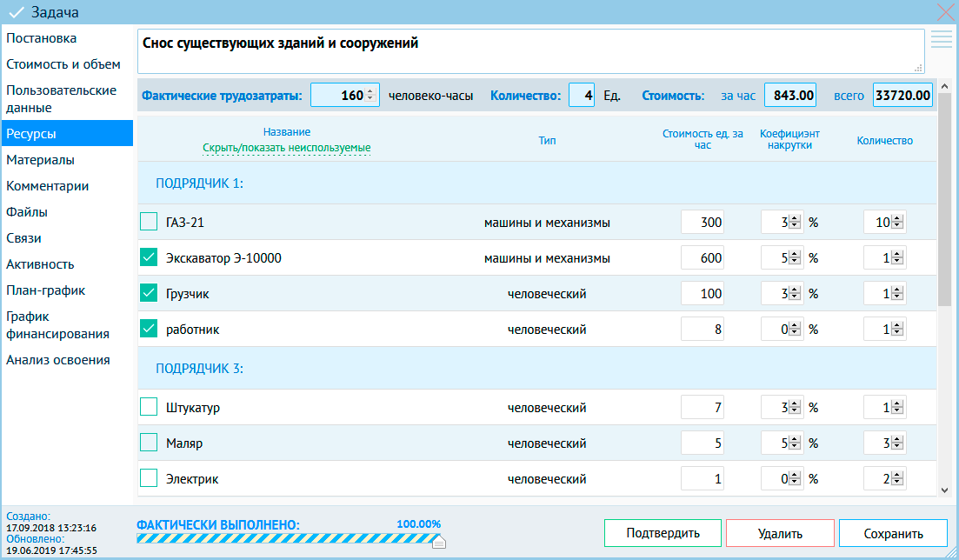
Task: Click the всего cost field 33720.00
Action: point(902,96)
